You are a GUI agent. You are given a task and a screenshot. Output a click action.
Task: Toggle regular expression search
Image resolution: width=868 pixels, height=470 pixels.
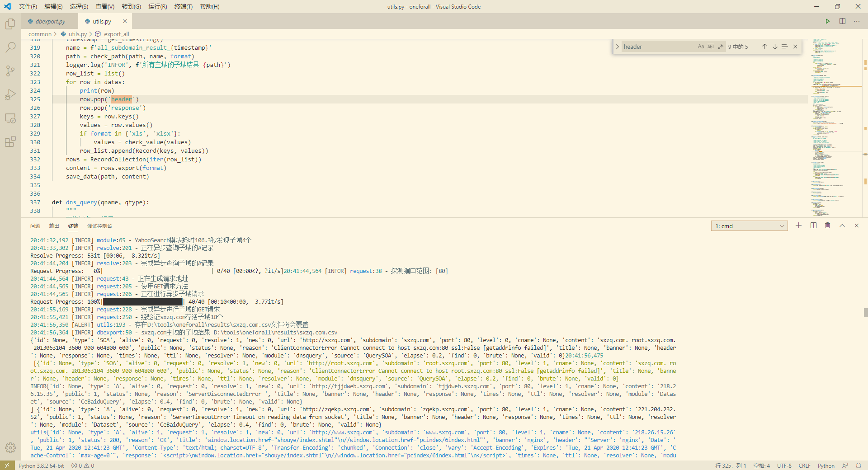coord(720,46)
